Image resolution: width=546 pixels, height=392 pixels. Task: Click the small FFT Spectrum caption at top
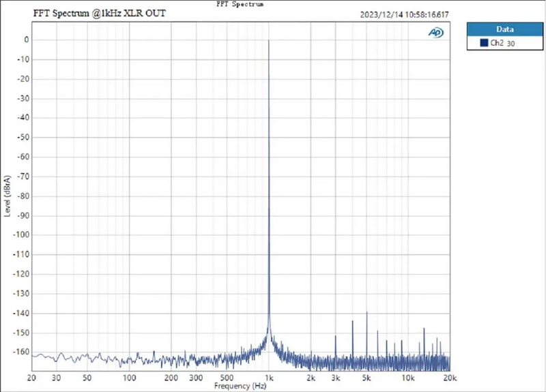240,3
